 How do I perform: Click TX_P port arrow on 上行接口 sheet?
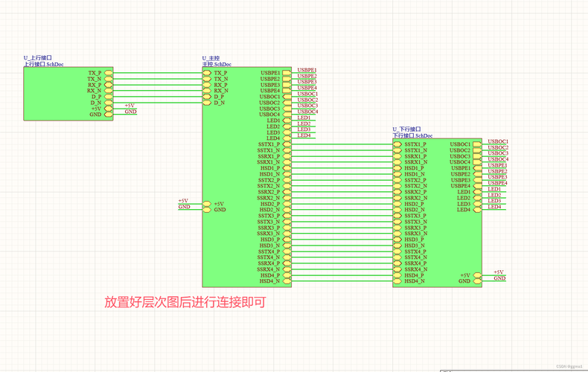pyautogui.click(x=109, y=73)
